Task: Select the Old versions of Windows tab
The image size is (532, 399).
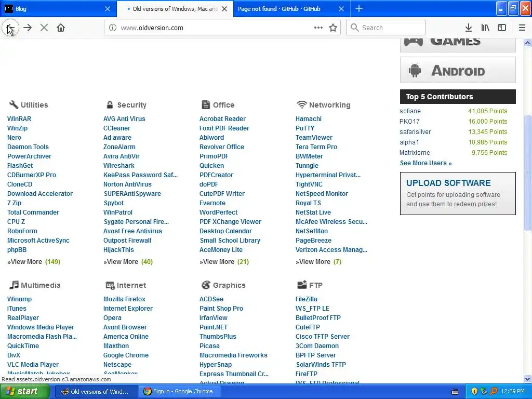Action: pyautogui.click(x=175, y=9)
